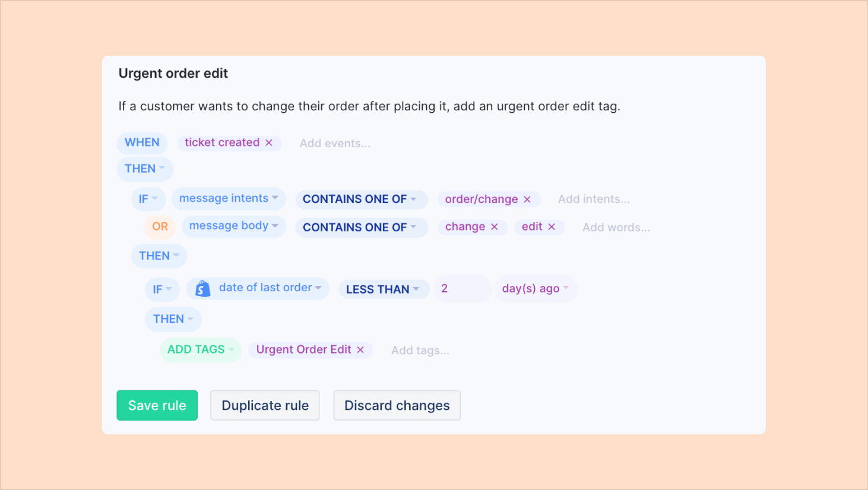Open the day(s) ago unit dropdown

535,288
